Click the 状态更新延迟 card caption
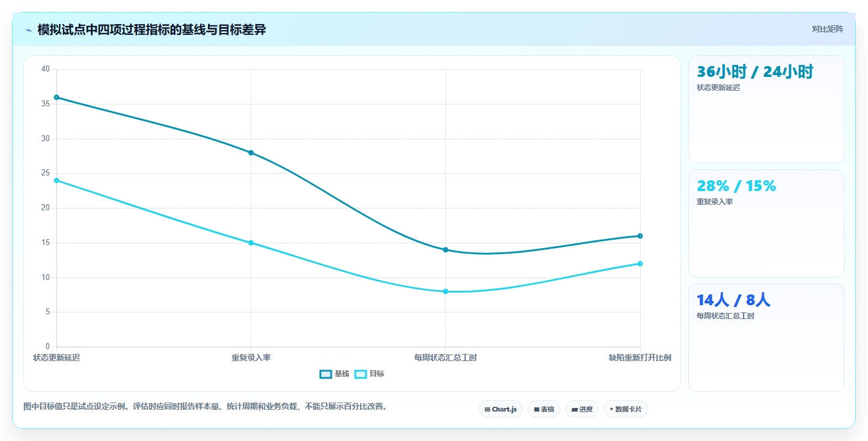 pos(718,88)
